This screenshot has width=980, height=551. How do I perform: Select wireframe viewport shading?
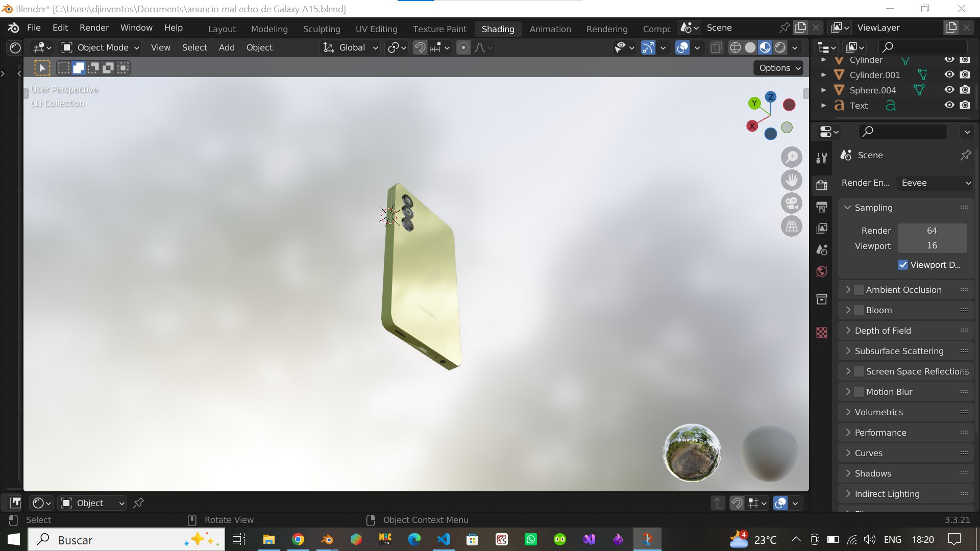735,47
